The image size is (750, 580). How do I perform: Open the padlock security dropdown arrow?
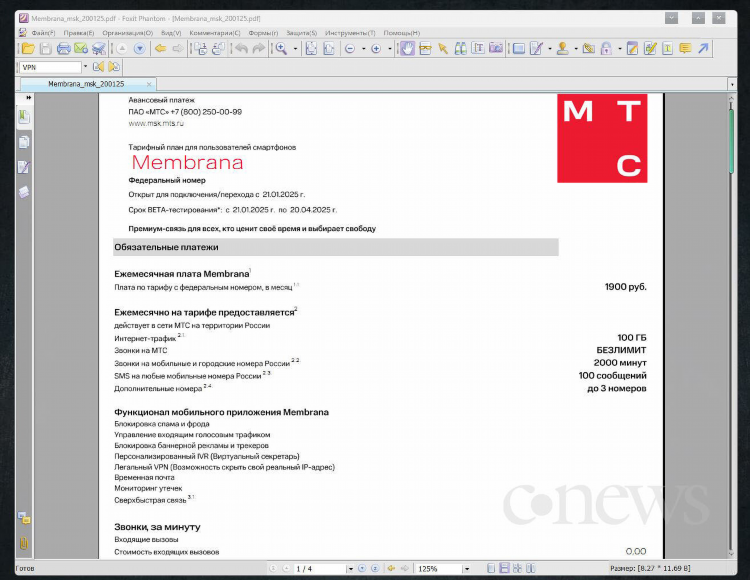(619, 49)
